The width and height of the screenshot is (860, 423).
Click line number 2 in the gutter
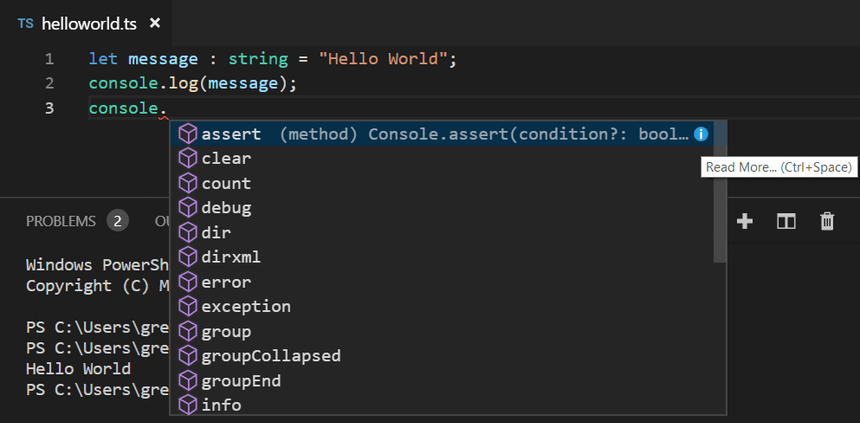pos(49,84)
